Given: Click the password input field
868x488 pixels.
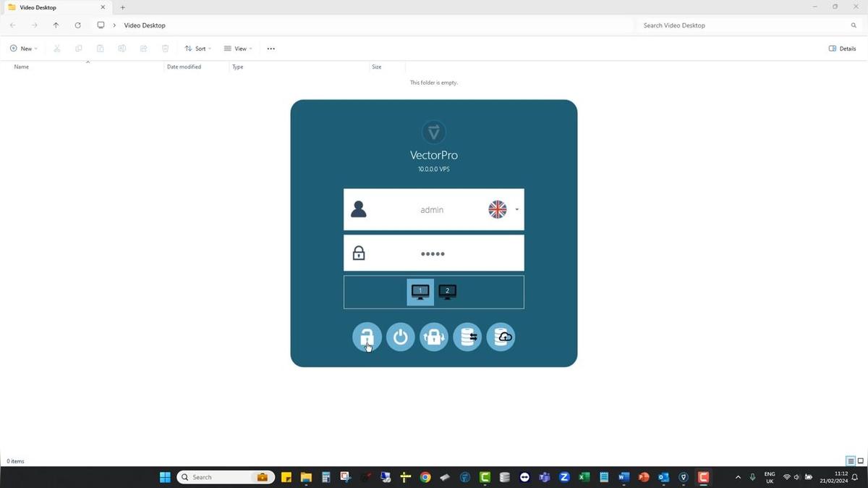Looking at the screenshot, I should click(x=433, y=253).
